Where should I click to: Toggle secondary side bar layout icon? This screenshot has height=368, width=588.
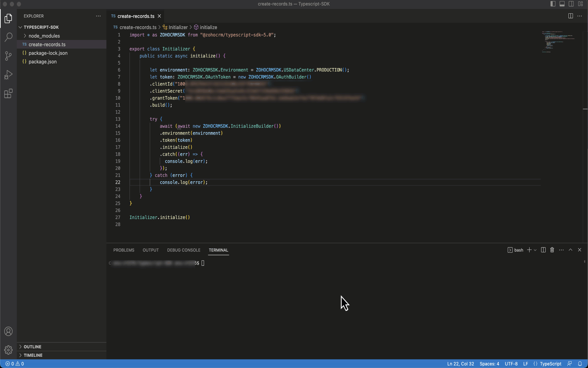tap(571, 4)
